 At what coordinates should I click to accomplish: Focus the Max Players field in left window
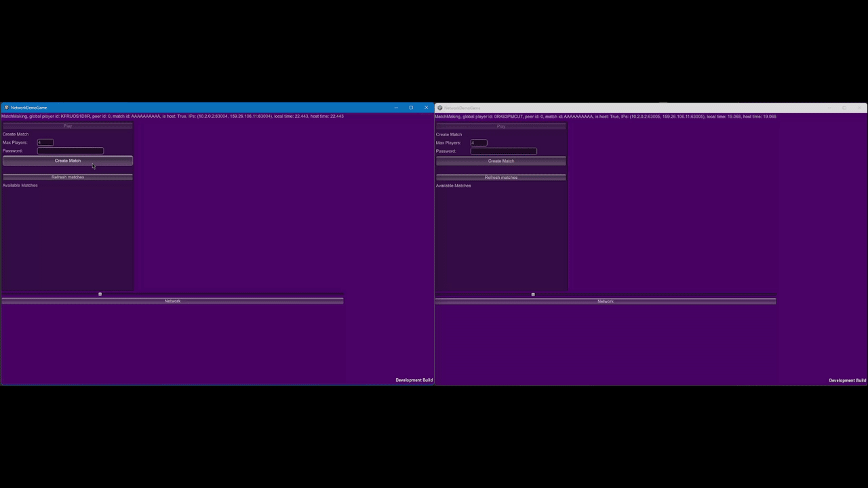pyautogui.click(x=45, y=142)
